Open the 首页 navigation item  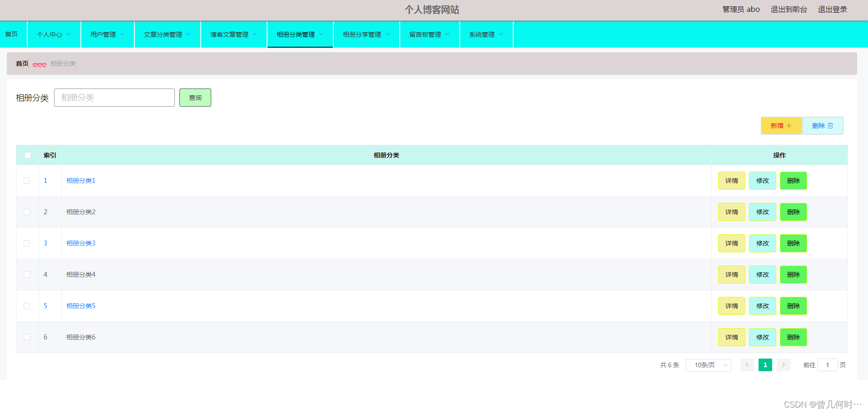[x=13, y=34]
